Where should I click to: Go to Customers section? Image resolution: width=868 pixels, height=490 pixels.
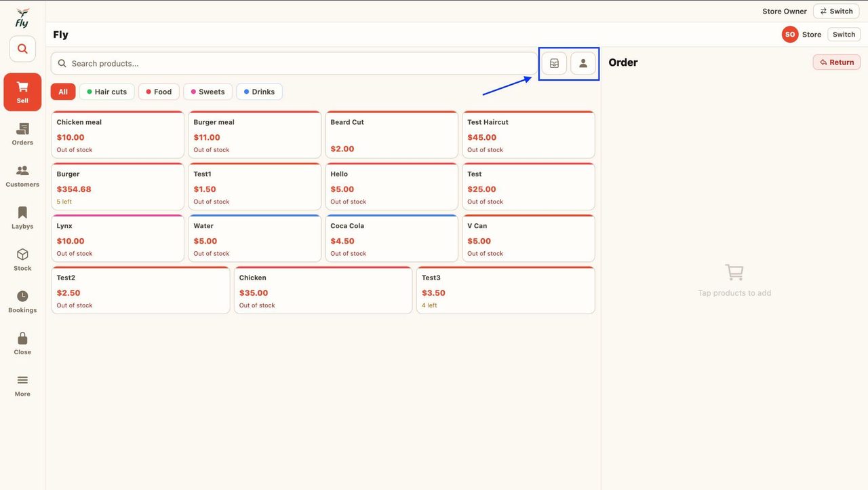[x=22, y=176]
